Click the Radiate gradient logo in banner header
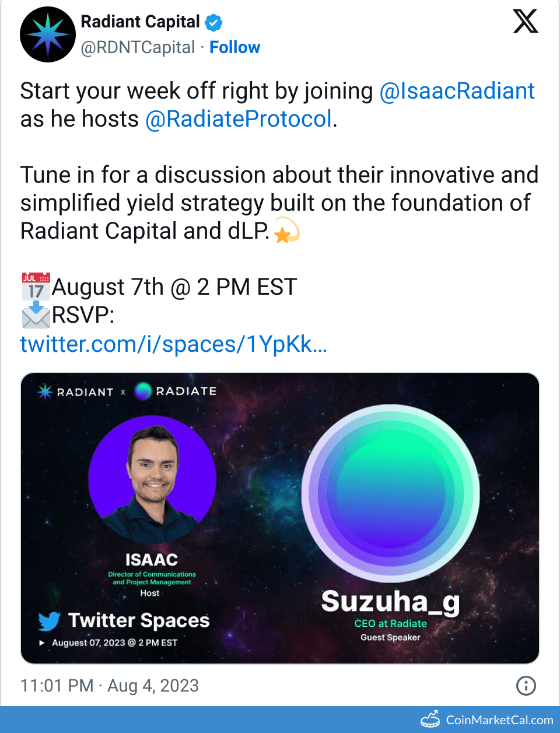560x733 pixels. 143,391
